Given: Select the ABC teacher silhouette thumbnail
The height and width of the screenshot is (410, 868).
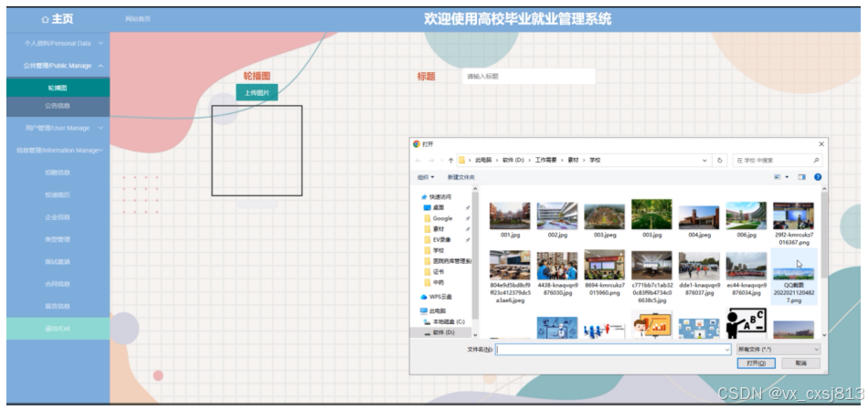Looking at the screenshot, I should pos(746,323).
